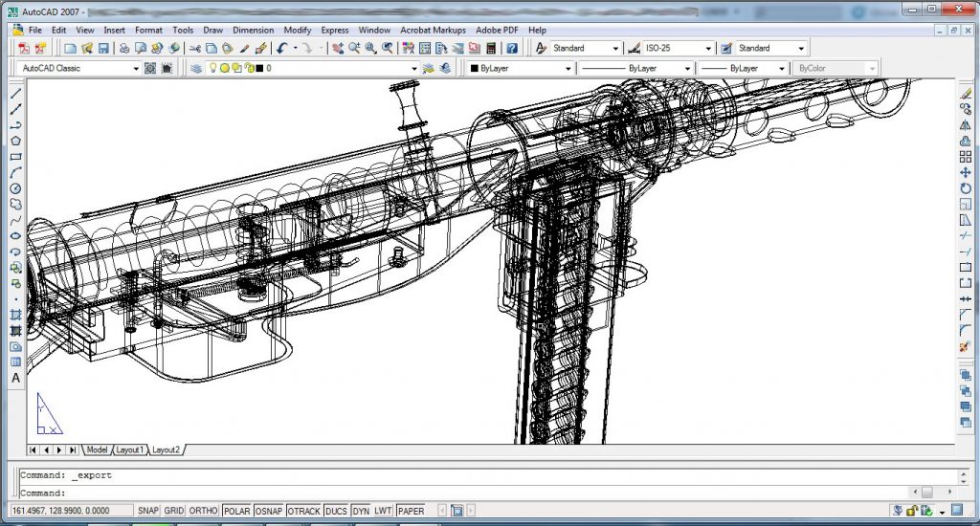The width and height of the screenshot is (980, 526).
Task: Select the Move tool in Modify toolbar
Action: pyautogui.click(x=966, y=172)
